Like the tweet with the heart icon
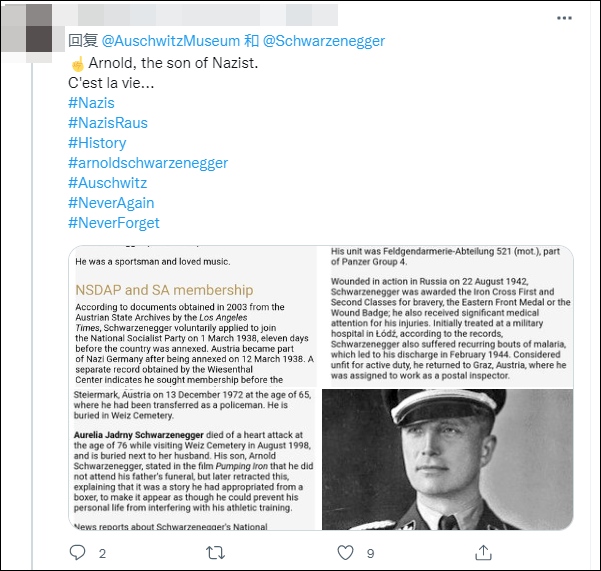 345,553
